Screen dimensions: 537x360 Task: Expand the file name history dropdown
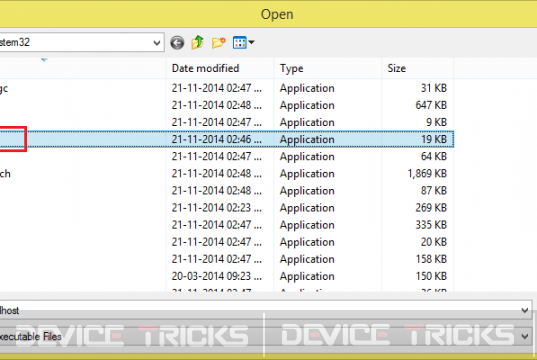524,310
